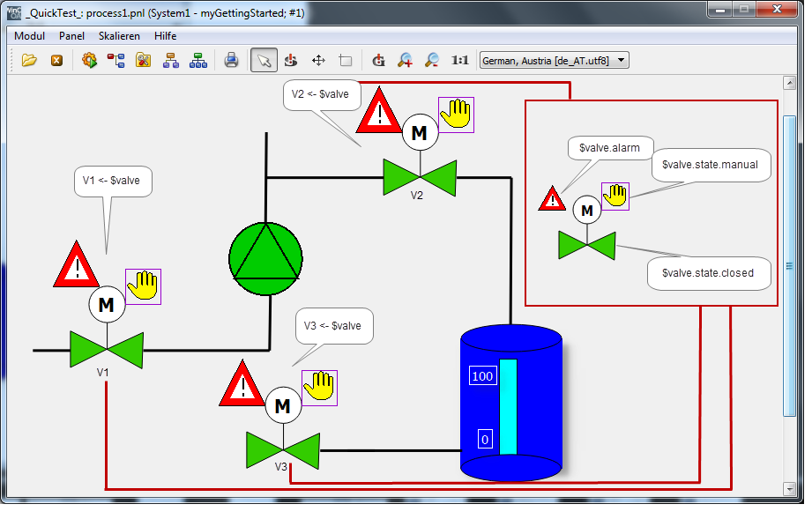
Task: Open the Hilfe menu
Action: pos(165,36)
